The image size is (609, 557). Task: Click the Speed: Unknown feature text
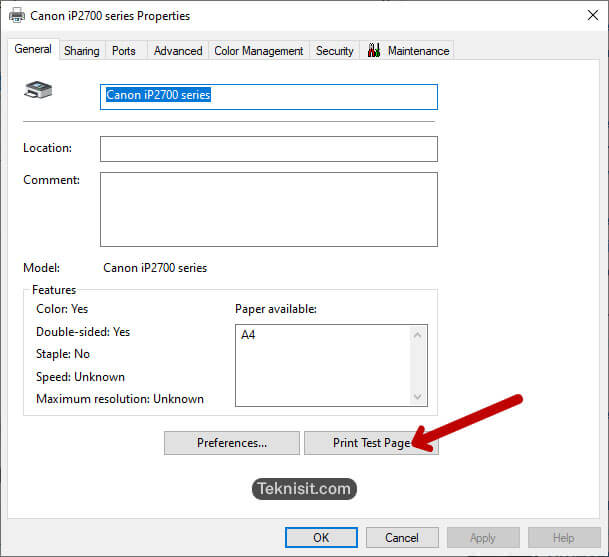(80, 377)
